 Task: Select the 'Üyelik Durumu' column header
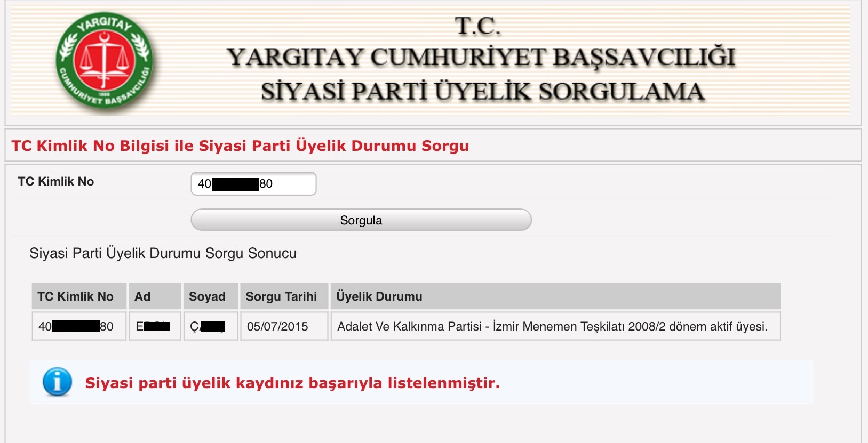[x=556, y=296]
